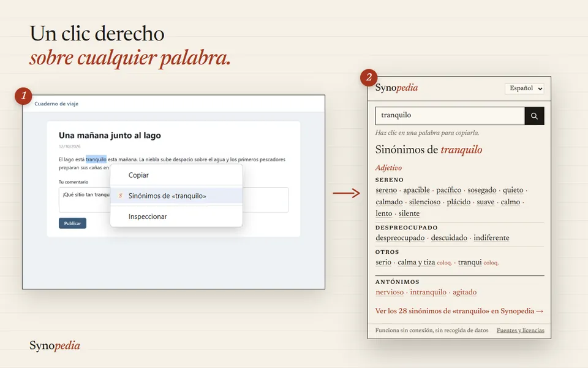Copy the synonym apacible
This screenshot has height=368, width=588.
(417, 190)
